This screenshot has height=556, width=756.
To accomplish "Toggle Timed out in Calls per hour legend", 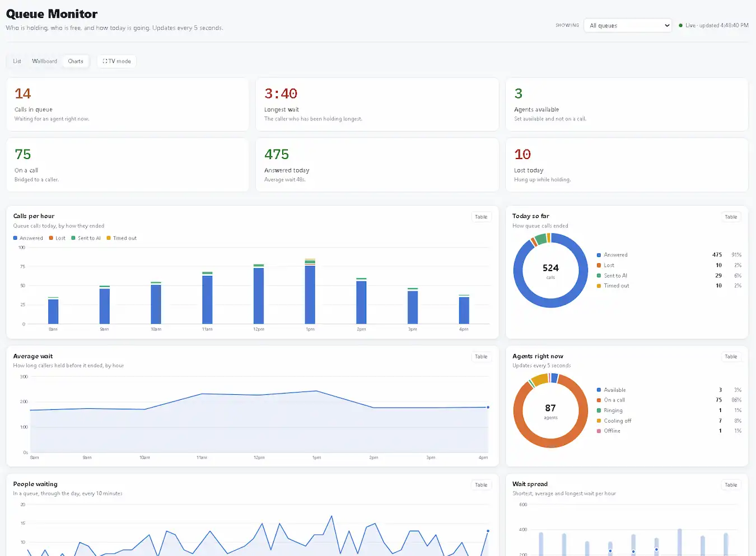I will [122, 238].
